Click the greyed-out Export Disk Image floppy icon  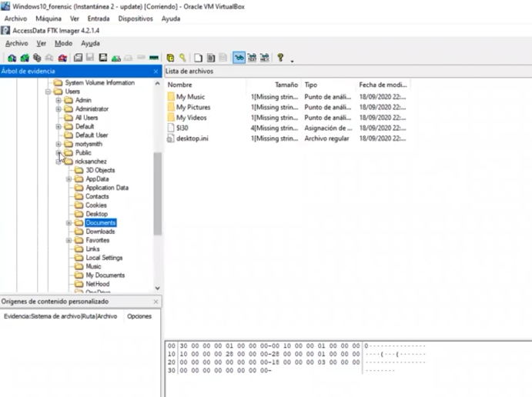pos(90,58)
